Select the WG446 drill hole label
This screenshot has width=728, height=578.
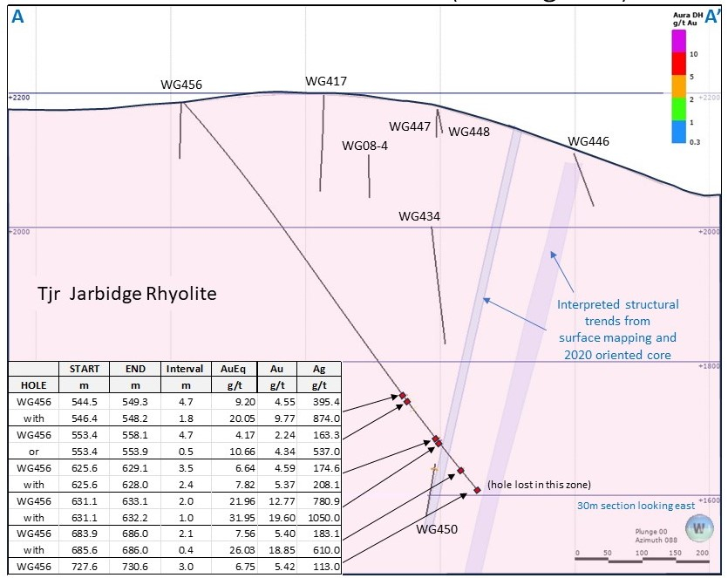pos(589,141)
